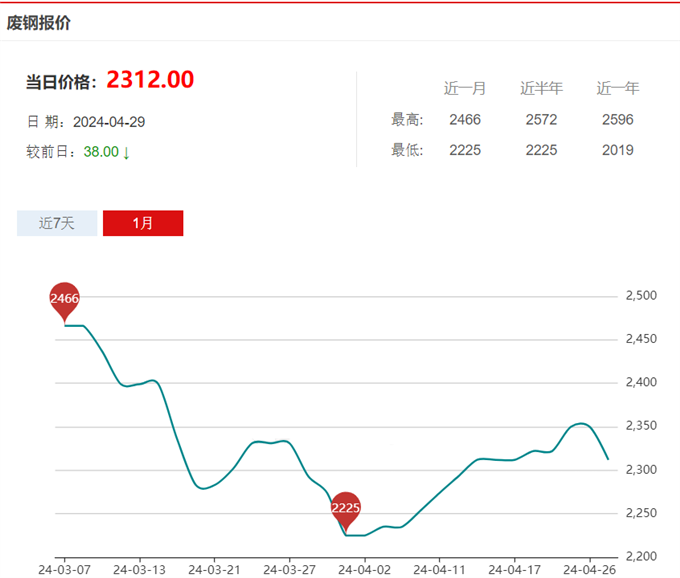Click the 近半年 column header

tap(541, 88)
